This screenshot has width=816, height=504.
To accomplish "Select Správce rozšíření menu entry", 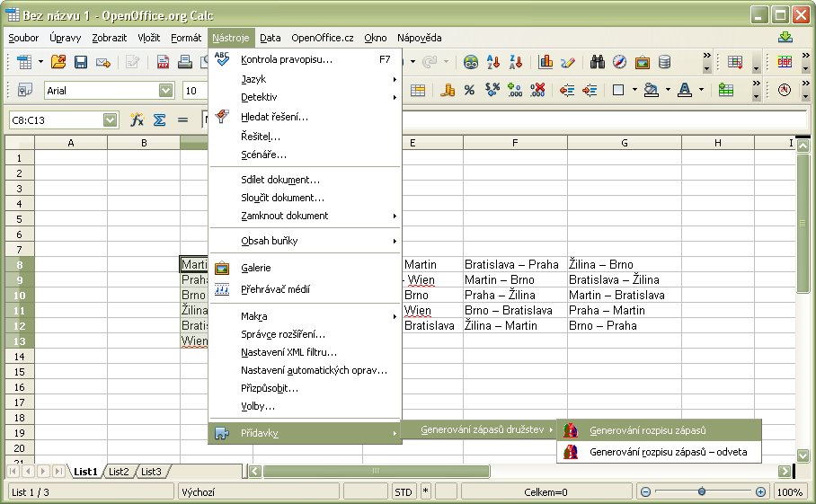I will click(x=306, y=334).
